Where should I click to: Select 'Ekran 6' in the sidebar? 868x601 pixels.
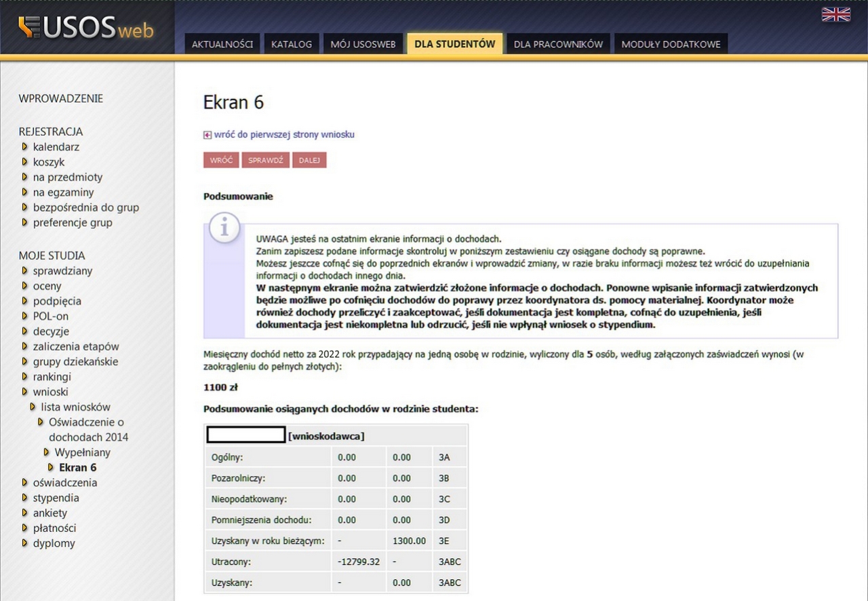point(78,468)
